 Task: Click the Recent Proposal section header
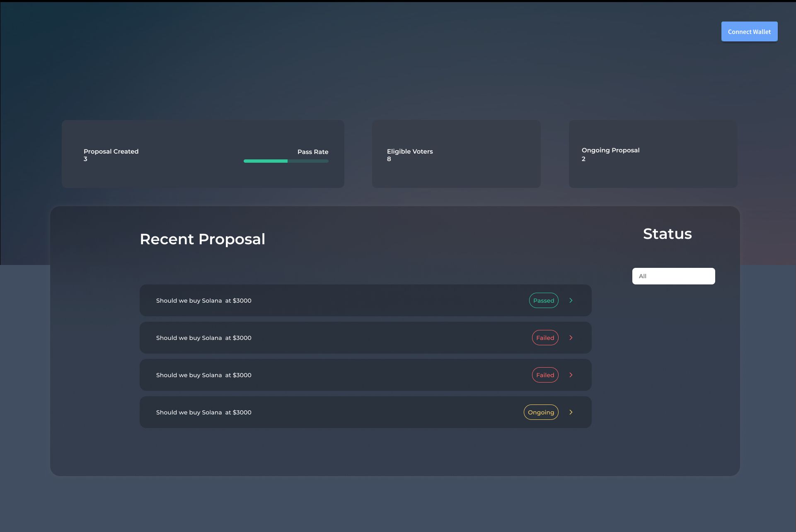202,239
